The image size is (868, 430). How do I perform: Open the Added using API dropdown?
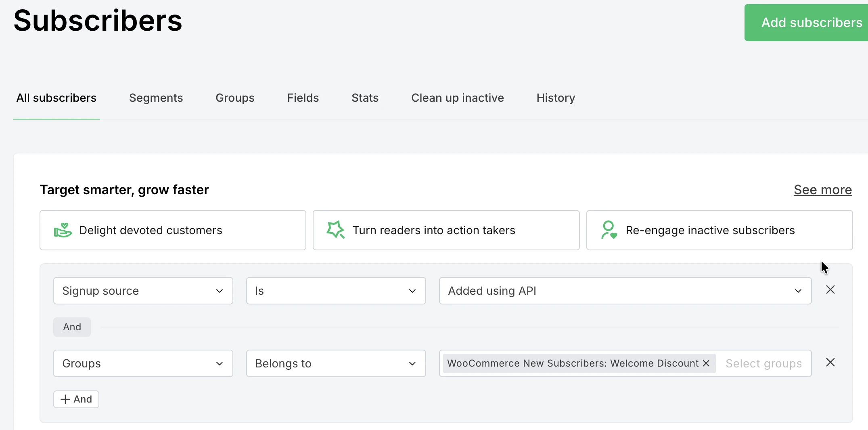[625, 291]
